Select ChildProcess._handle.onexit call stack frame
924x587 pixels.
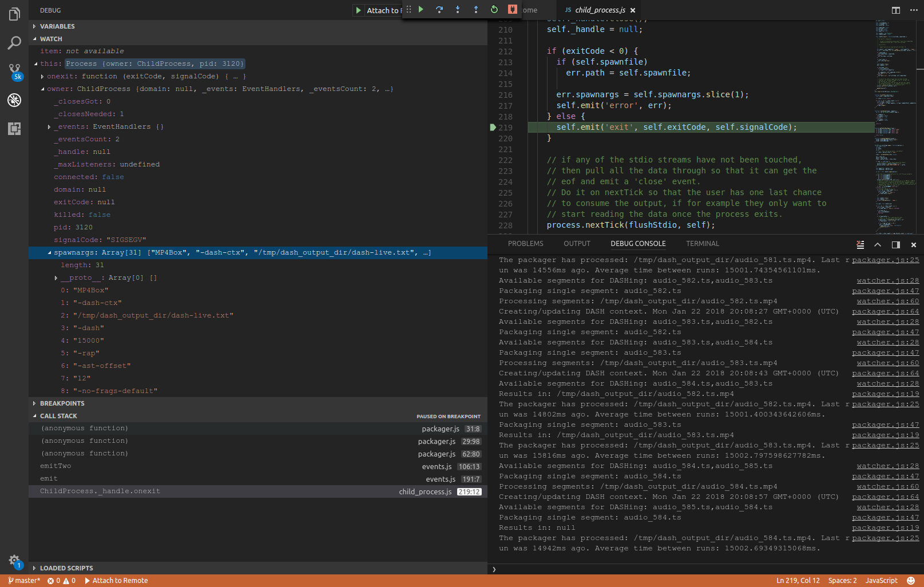click(100, 491)
